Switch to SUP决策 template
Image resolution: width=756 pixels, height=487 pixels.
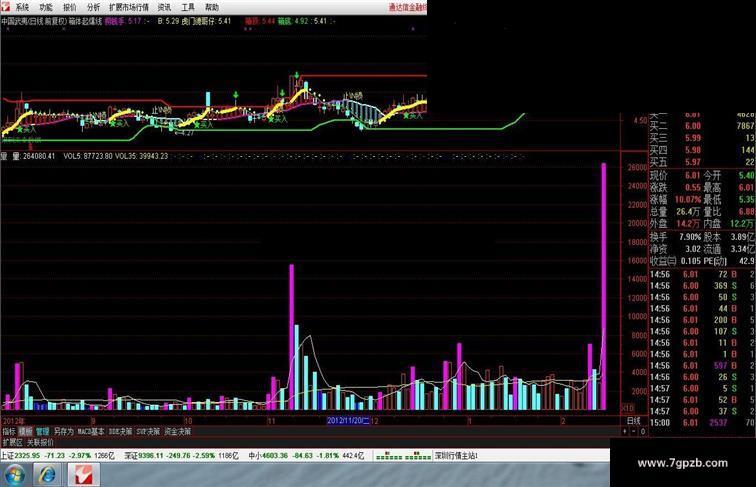[148, 432]
